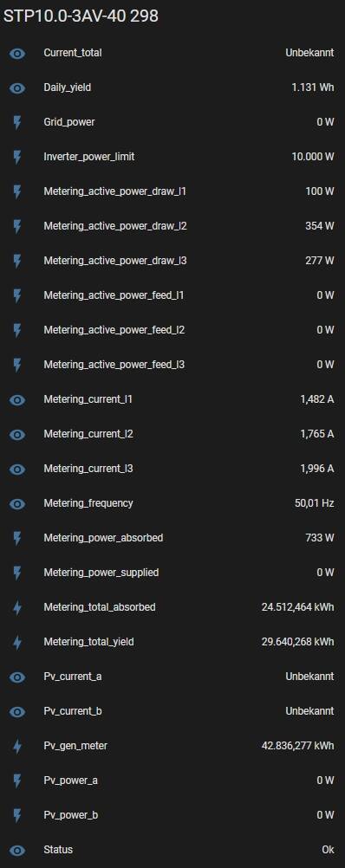Click the bolt icon next to Metering_total_absorbed

coord(17,608)
